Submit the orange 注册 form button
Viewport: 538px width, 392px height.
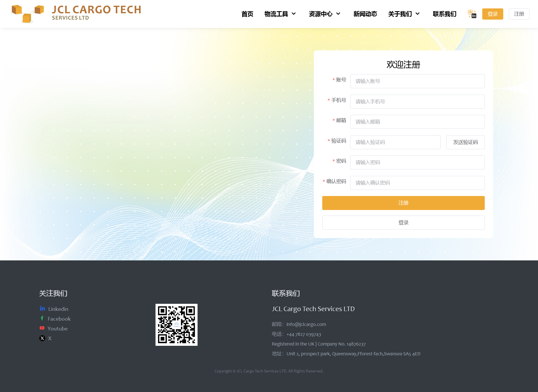(403, 203)
